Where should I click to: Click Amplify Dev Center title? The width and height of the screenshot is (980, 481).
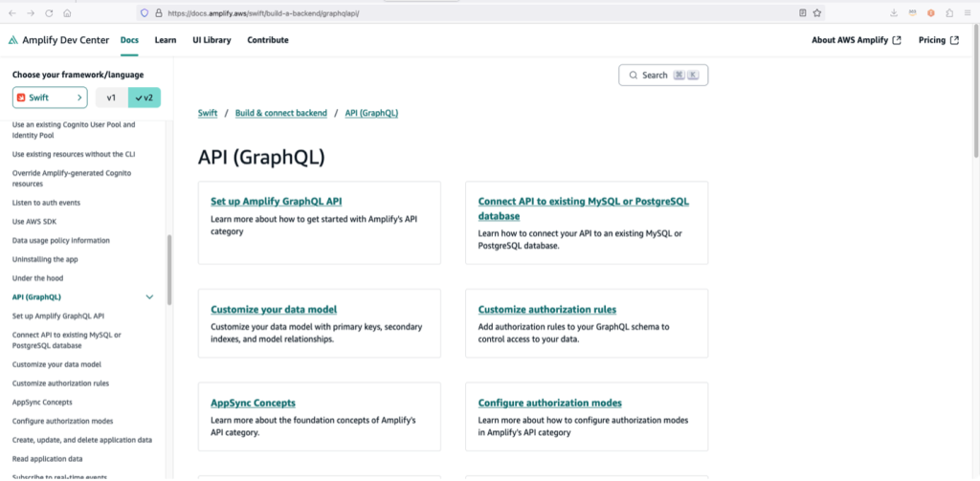click(66, 40)
